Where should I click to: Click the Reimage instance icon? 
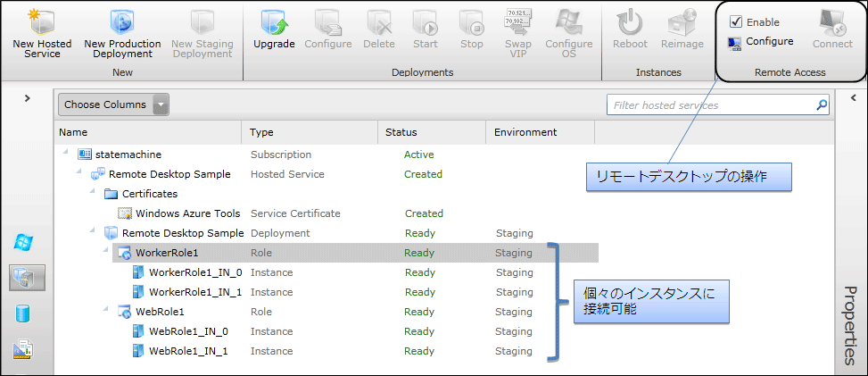click(x=682, y=22)
